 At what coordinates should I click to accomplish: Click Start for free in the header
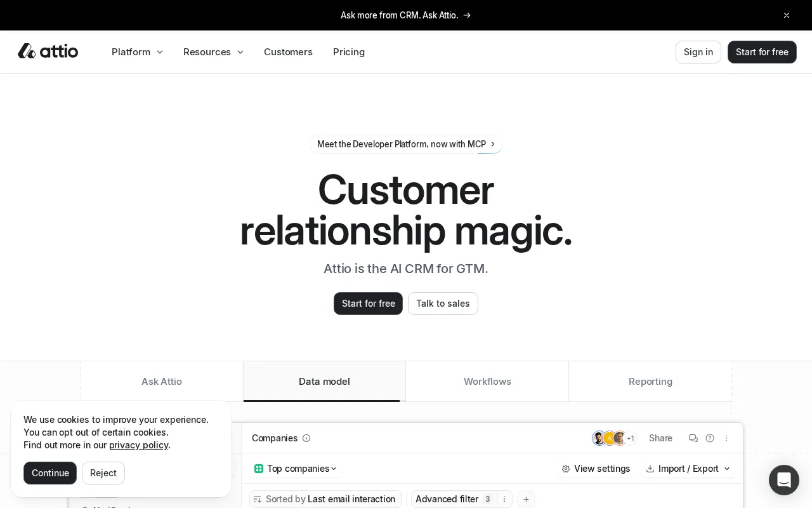pyautogui.click(x=762, y=52)
